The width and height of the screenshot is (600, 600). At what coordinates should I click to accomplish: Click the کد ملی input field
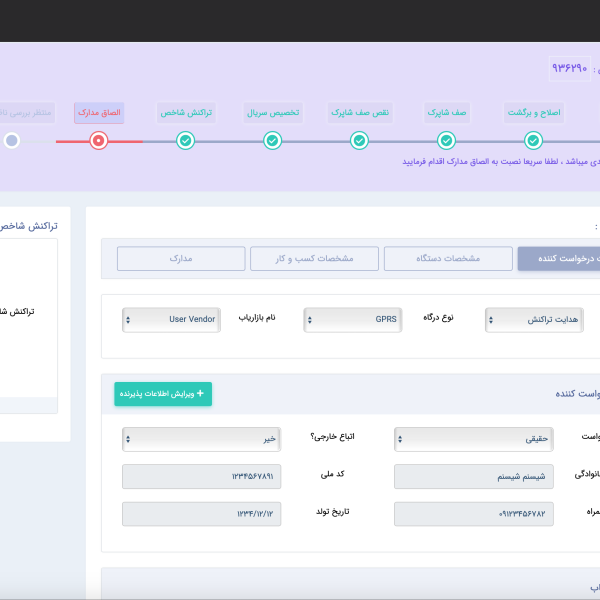click(x=201, y=477)
